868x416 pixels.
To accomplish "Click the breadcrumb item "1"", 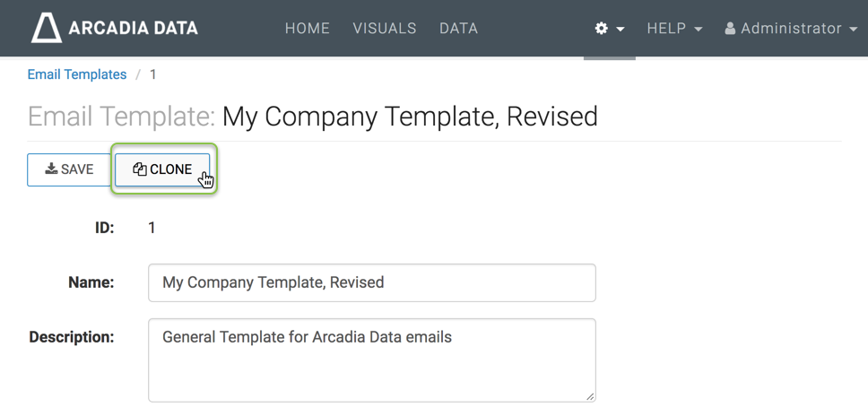I will [x=153, y=74].
